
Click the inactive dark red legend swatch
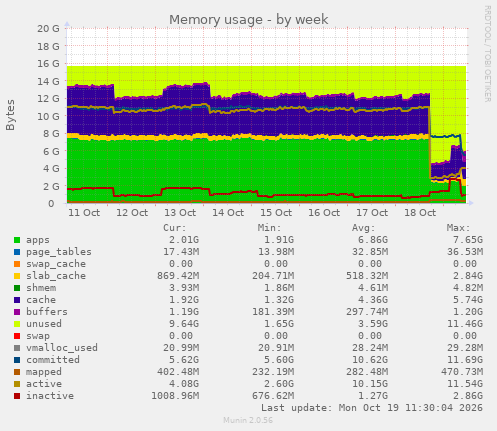pos(17,396)
